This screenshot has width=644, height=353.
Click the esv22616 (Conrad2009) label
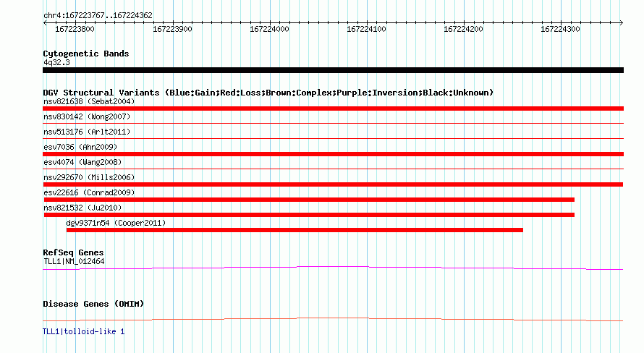(x=89, y=192)
